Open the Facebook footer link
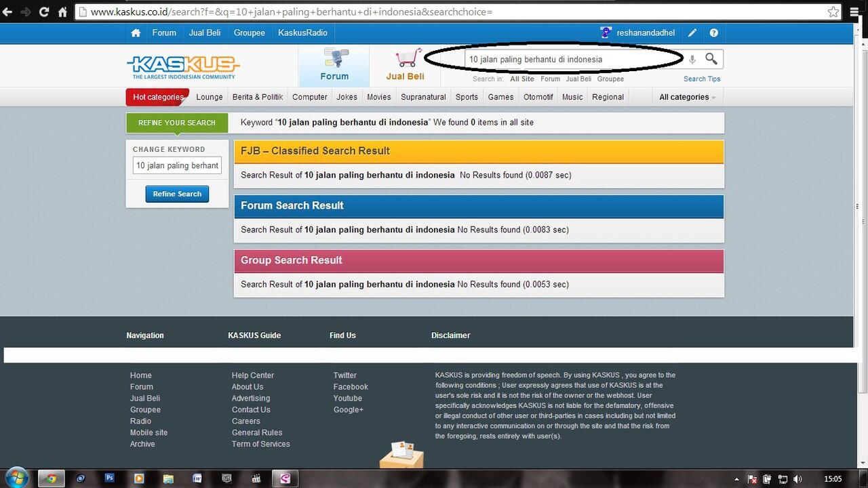 (x=351, y=387)
